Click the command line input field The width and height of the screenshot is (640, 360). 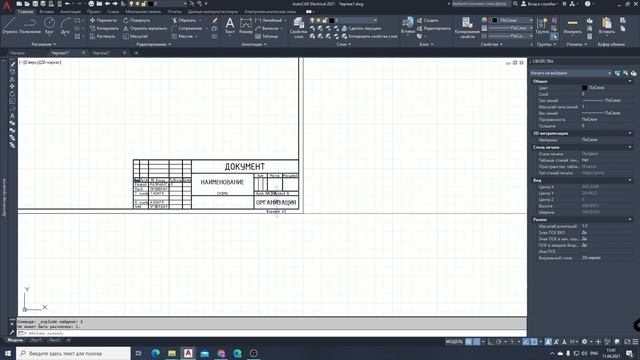(x=271, y=333)
